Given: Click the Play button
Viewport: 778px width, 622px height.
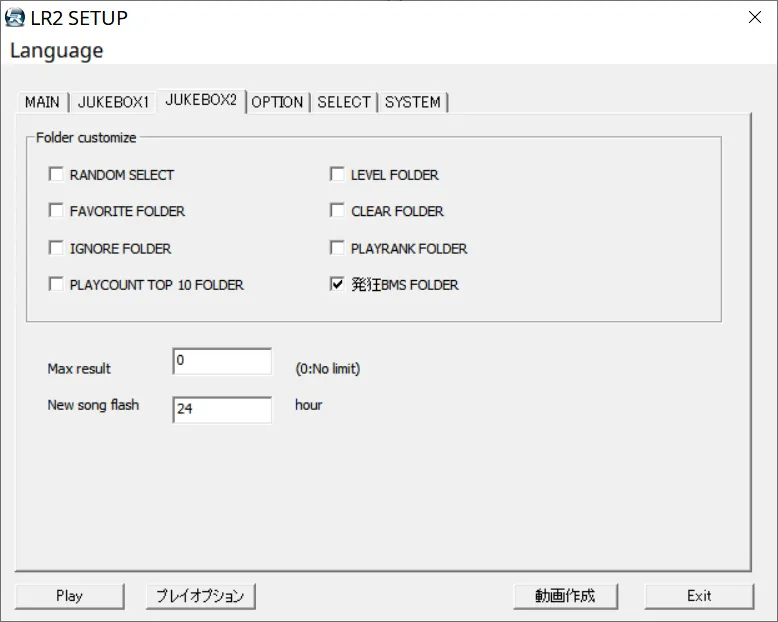Looking at the screenshot, I should [x=69, y=596].
